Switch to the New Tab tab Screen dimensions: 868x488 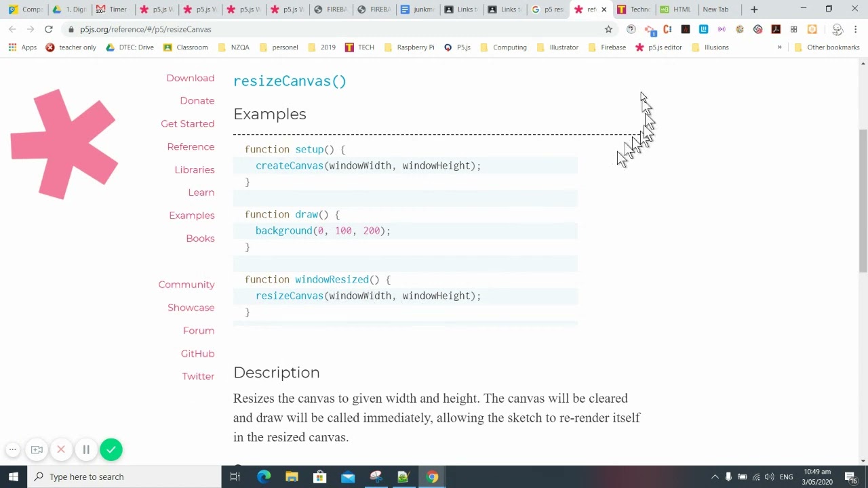coord(719,9)
